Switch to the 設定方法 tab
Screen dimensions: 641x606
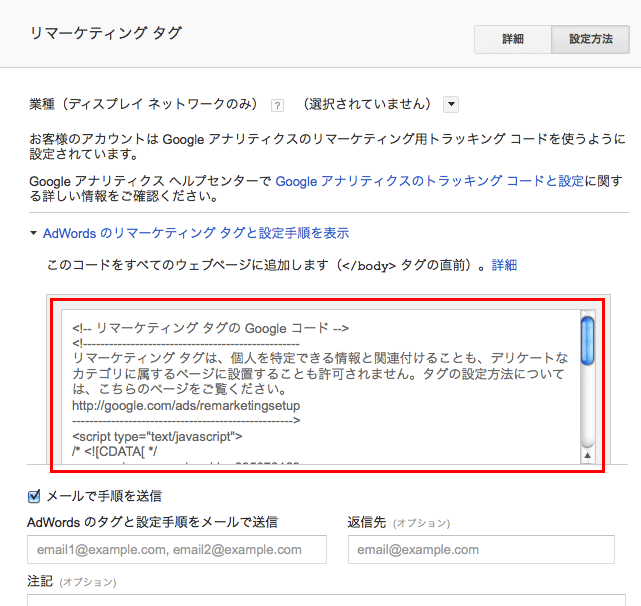tap(590, 39)
